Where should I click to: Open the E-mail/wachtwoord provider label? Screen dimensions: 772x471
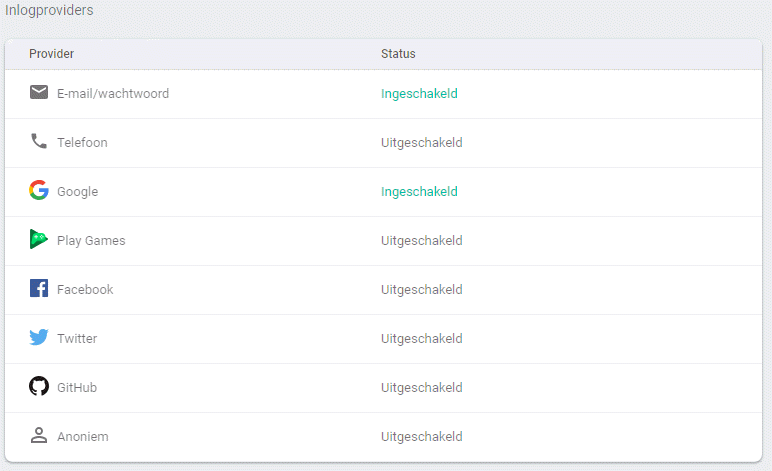pyautogui.click(x=113, y=94)
